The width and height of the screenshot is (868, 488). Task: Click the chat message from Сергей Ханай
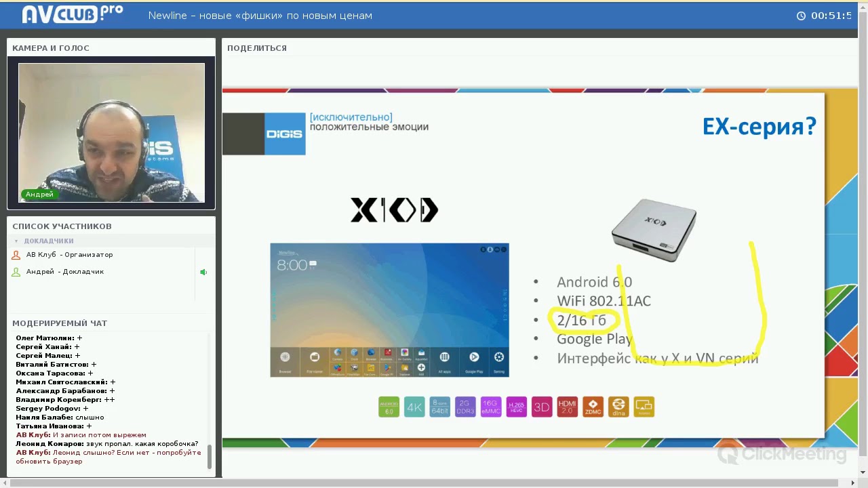click(x=47, y=347)
